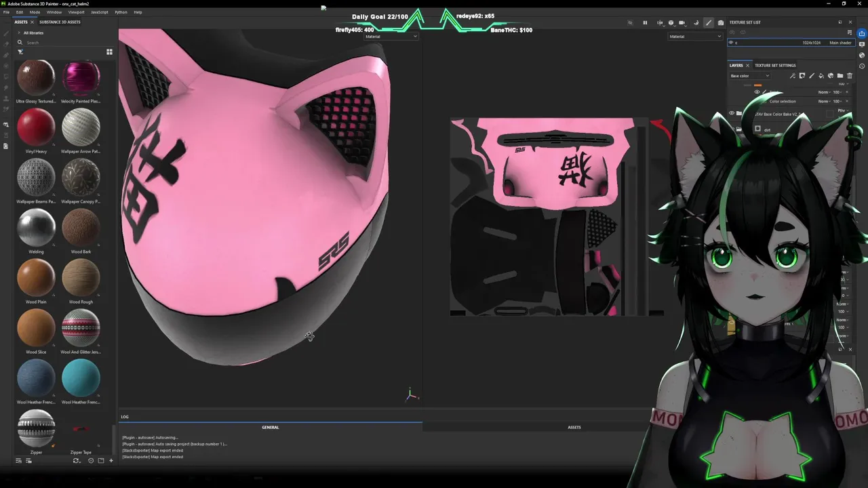Image resolution: width=868 pixels, height=488 pixels.
Task: Open the Main shader selector
Action: pyautogui.click(x=840, y=43)
